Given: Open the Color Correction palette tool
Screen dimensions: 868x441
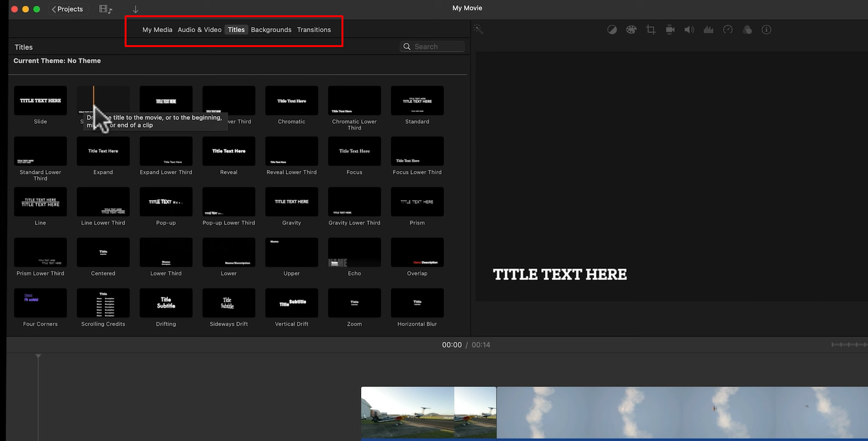Looking at the screenshot, I should point(631,29).
